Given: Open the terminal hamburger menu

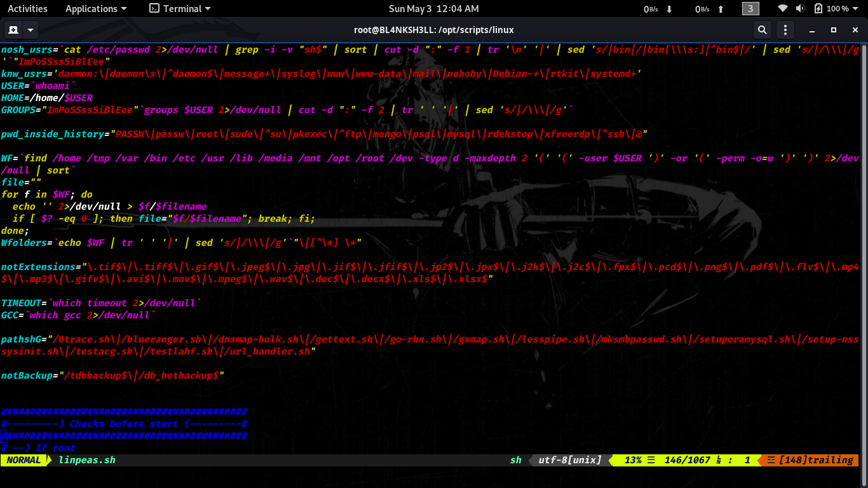Looking at the screenshot, I should [786, 30].
